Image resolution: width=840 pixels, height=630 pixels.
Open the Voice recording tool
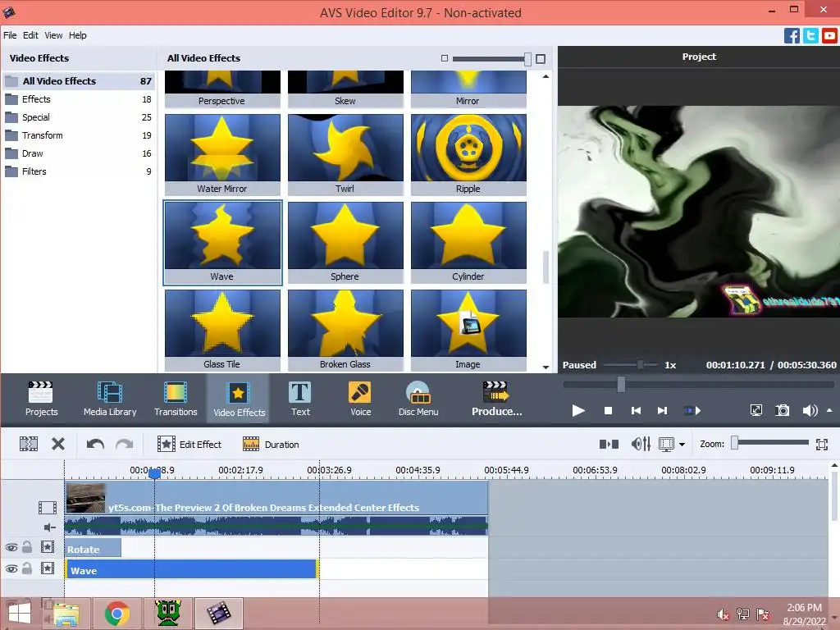point(361,398)
